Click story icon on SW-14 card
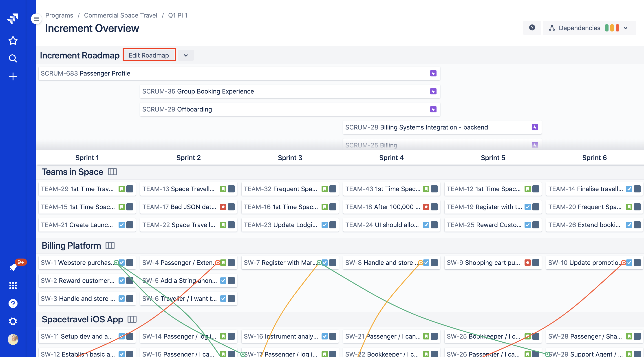 [223, 336]
